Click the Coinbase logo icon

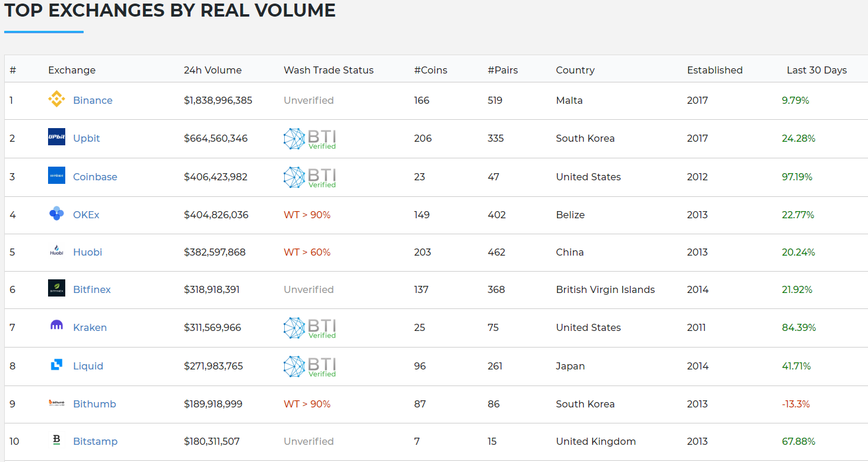tap(56, 176)
